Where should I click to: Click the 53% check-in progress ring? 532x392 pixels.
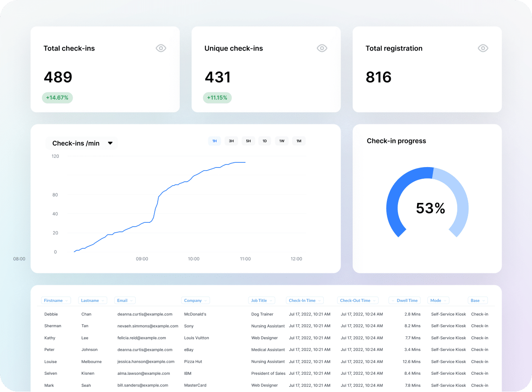point(428,208)
